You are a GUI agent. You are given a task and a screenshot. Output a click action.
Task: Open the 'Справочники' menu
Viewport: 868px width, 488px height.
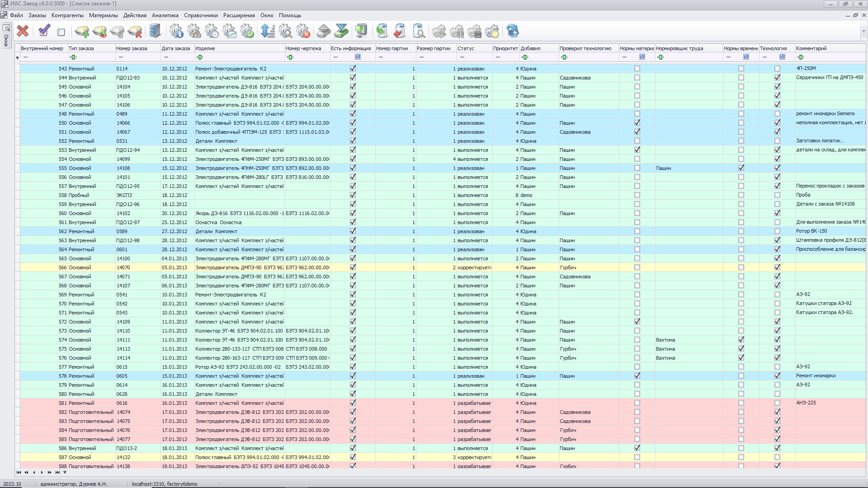coord(201,15)
